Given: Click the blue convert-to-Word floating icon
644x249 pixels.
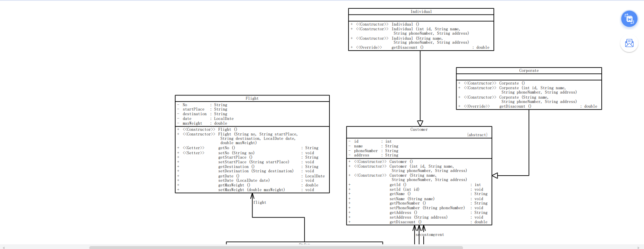Looking at the screenshot, I should click(629, 19).
